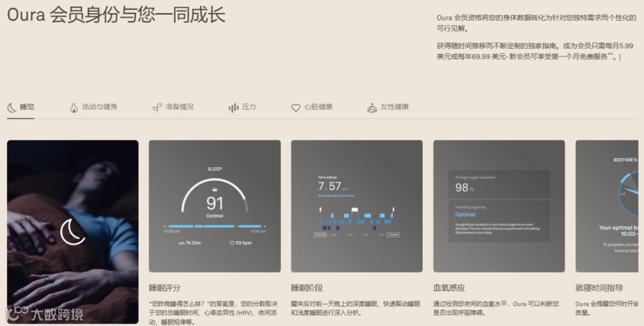Select the 睡觉 tab
This screenshot has width=644, height=326.
click(20, 107)
